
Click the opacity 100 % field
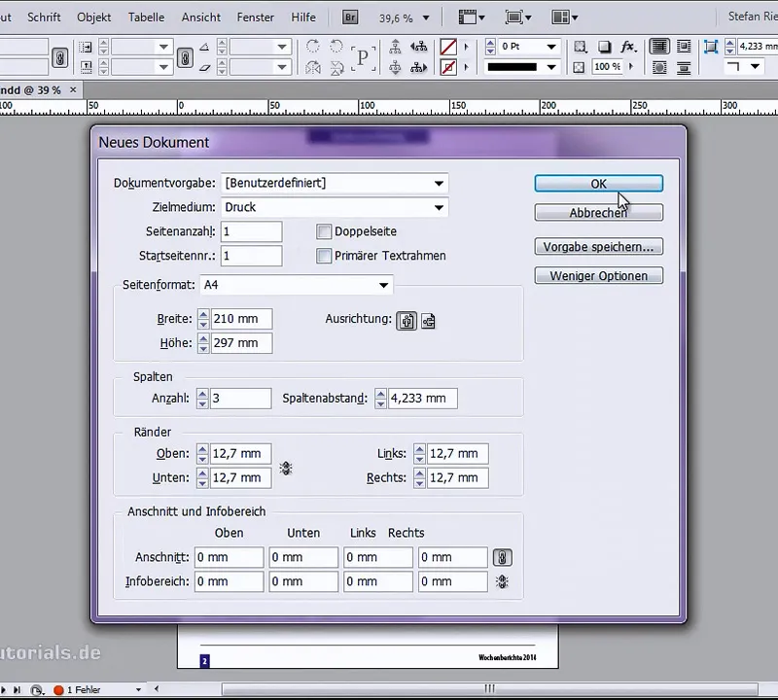[x=607, y=66]
